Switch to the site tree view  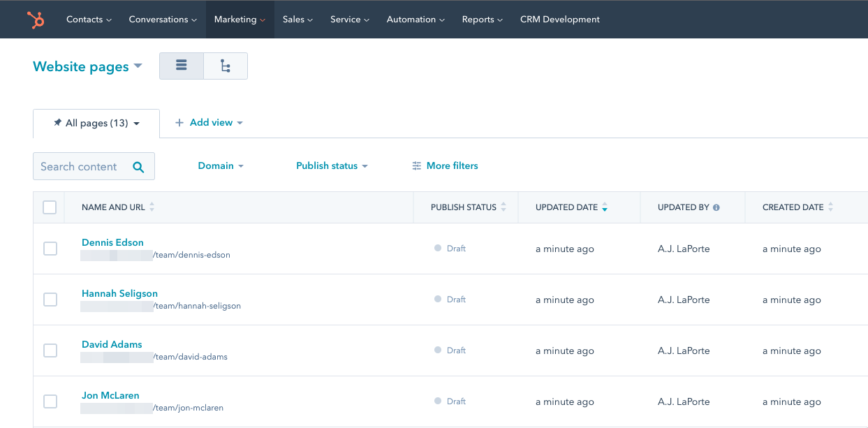[225, 65]
